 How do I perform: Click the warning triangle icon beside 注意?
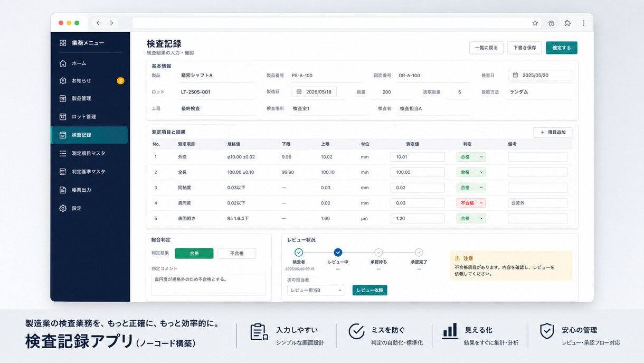click(457, 258)
